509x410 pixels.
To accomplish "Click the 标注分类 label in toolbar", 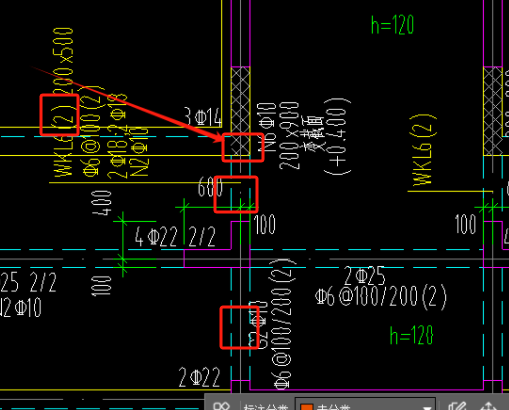I will 266,407.
